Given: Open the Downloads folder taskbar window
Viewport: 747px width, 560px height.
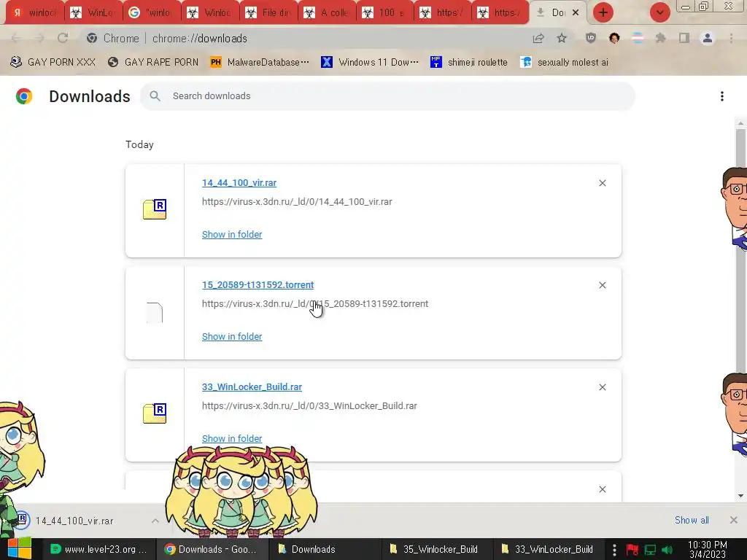Looking at the screenshot, I should point(325,549).
